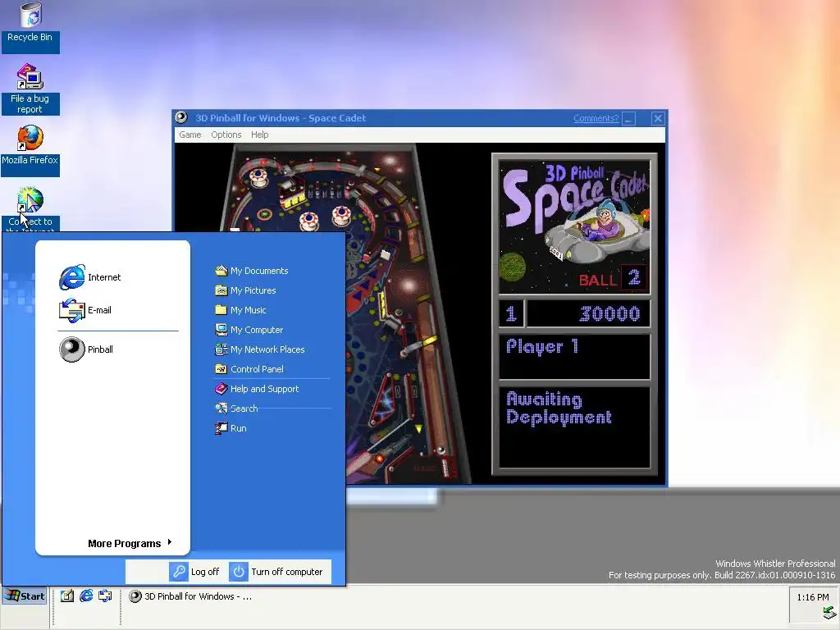Click the Internet Explorer icon in Start menu

pyautogui.click(x=72, y=277)
